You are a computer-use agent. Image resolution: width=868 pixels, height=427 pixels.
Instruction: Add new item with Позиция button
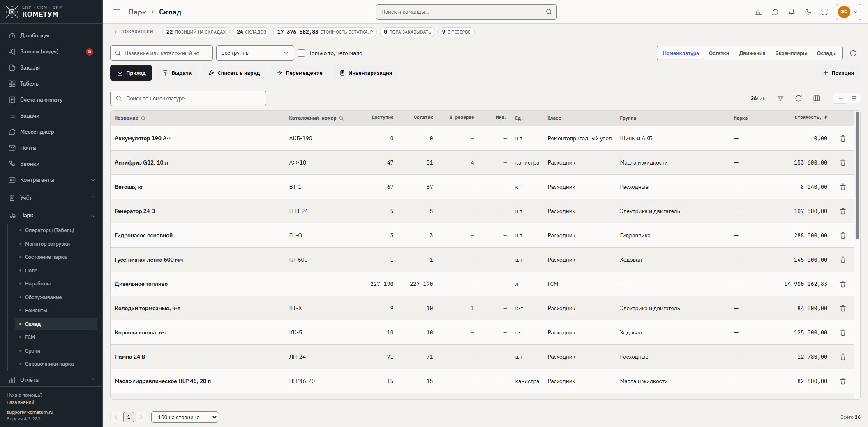[838, 73]
